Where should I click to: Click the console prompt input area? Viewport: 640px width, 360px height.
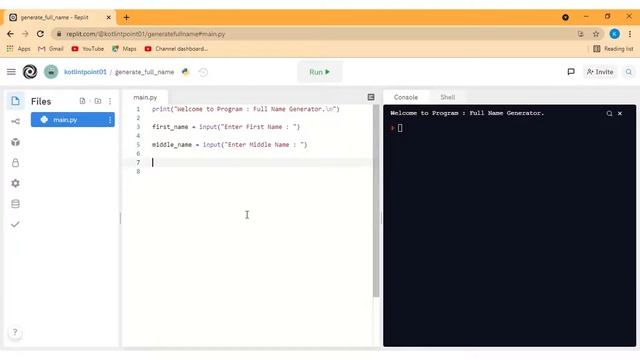[x=400, y=128]
